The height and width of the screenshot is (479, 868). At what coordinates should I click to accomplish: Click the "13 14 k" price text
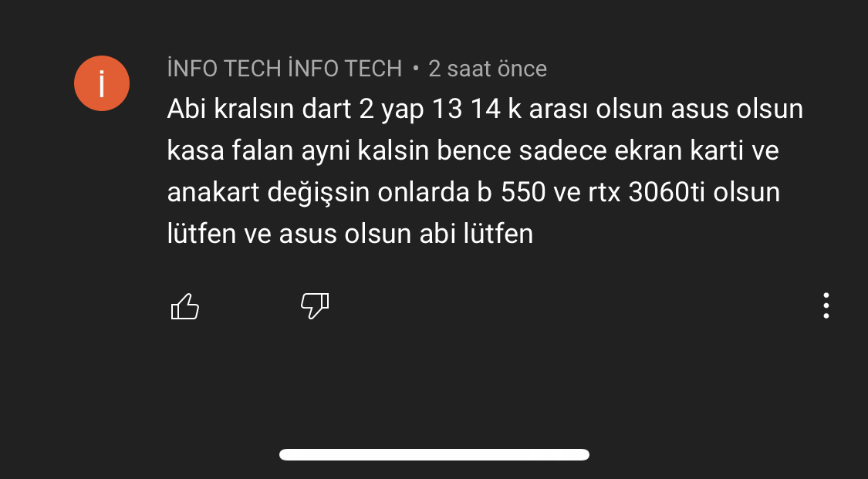coord(478,110)
